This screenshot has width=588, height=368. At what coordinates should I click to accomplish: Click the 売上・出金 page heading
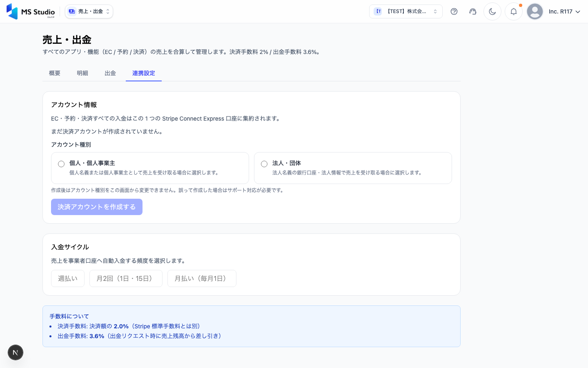[67, 40]
